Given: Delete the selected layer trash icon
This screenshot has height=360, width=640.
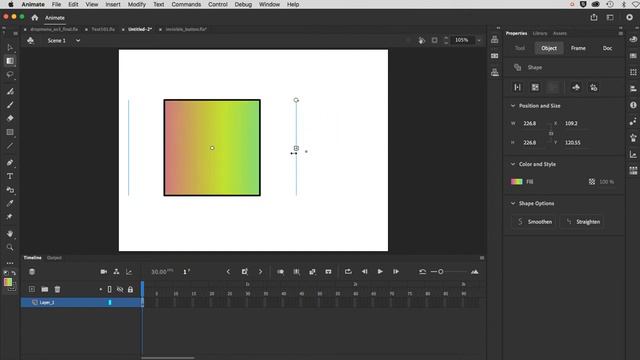Looking at the screenshot, I should click(x=58, y=289).
